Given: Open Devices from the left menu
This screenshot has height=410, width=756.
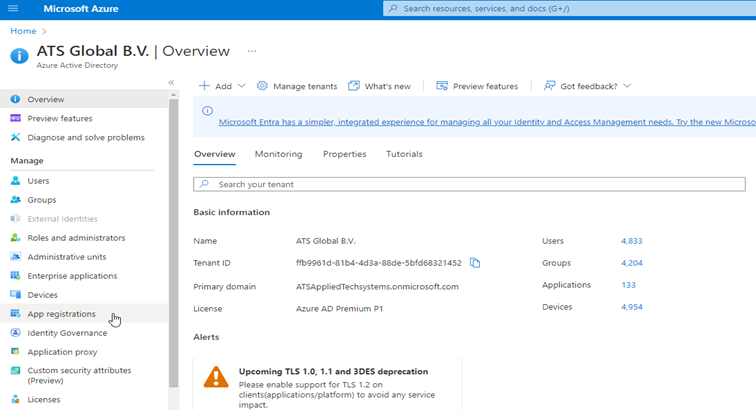Looking at the screenshot, I should point(42,295).
